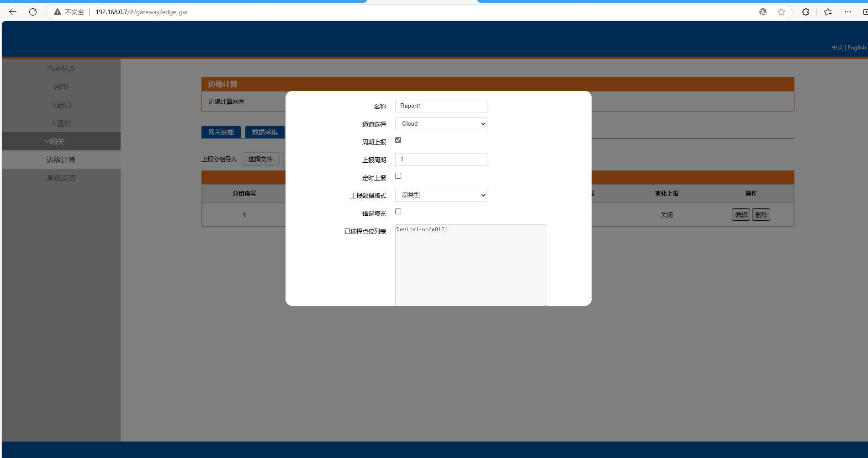The image size is (868, 458).
Task: Open browser more options menu
Action: (848, 12)
